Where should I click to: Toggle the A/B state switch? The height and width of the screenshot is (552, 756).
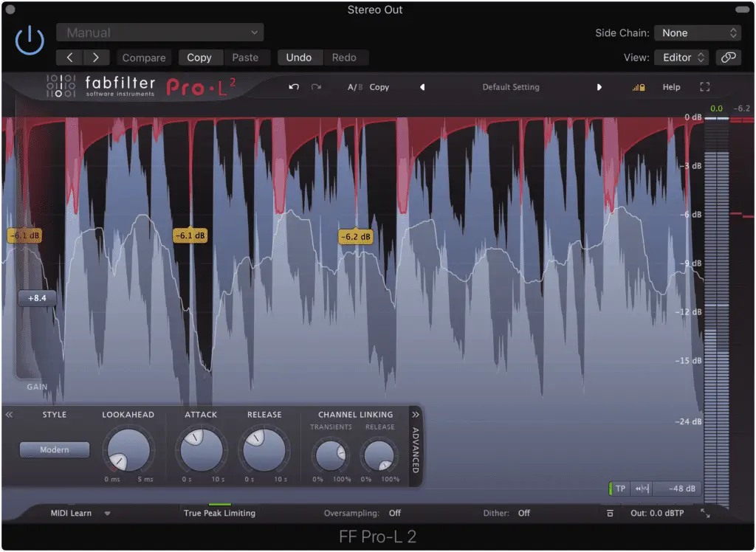[355, 87]
